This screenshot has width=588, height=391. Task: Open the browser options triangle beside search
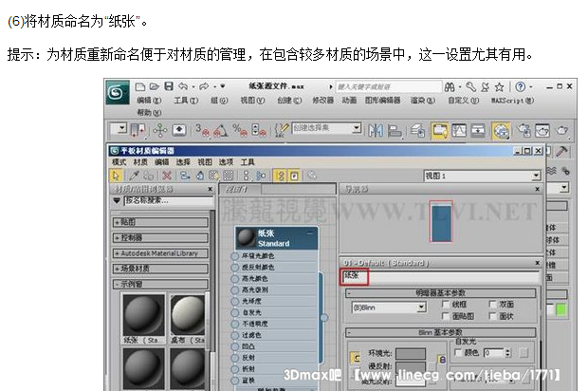(x=117, y=201)
